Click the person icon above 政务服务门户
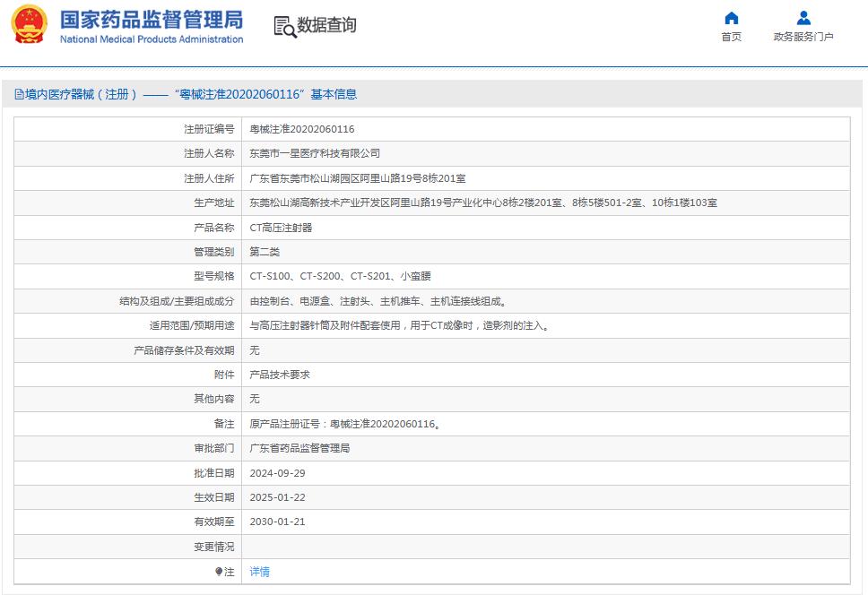The image size is (868, 595). coord(802,17)
